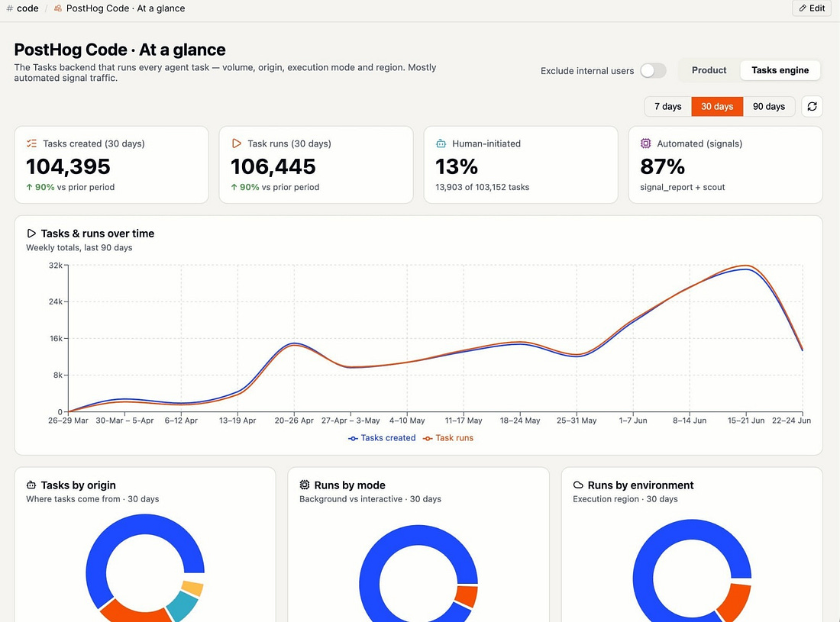840x622 pixels.
Task: Switch to the Product tab
Action: pyautogui.click(x=709, y=70)
